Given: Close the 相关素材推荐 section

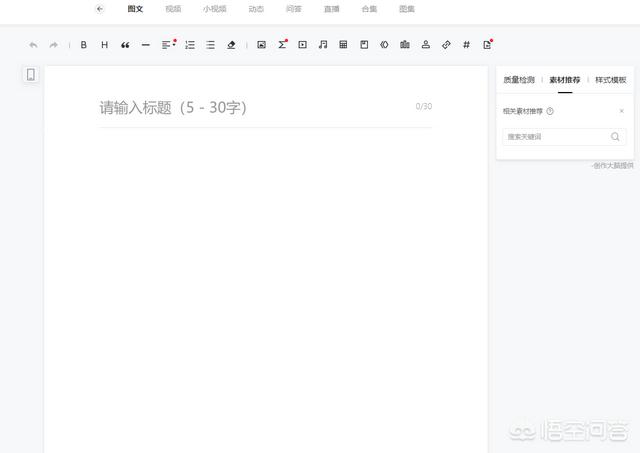Looking at the screenshot, I should point(621,111).
